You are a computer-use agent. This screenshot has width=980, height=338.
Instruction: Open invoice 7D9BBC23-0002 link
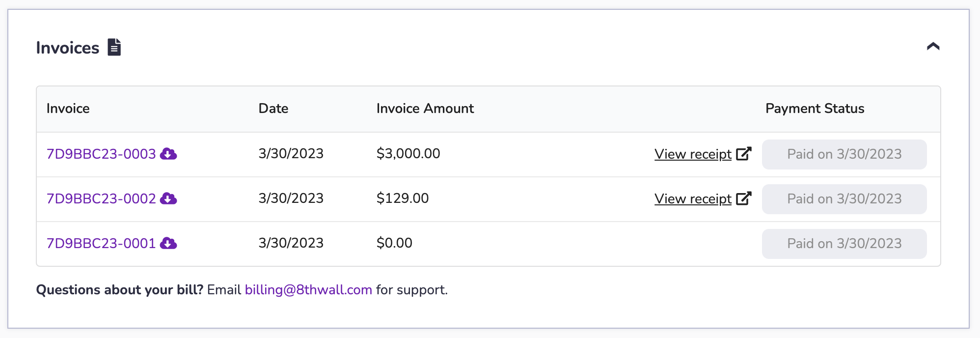(101, 198)
